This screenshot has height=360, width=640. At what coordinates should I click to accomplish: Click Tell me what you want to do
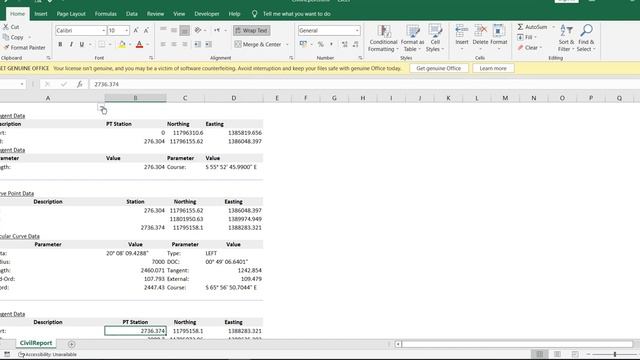tap(297, 14)
